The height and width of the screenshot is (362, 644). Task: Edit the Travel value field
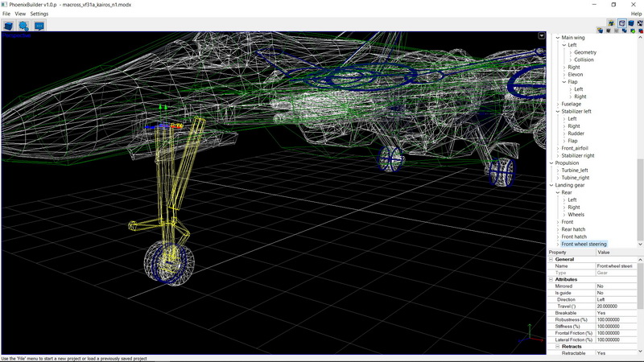(x=615, y=306)
